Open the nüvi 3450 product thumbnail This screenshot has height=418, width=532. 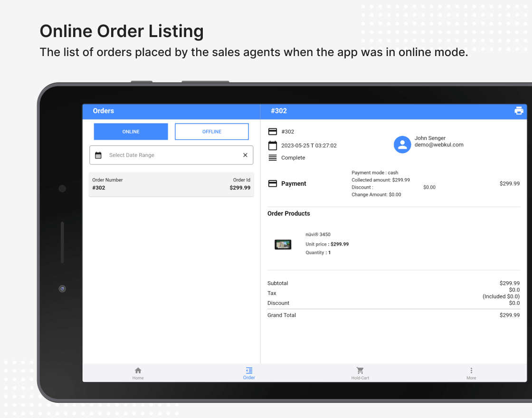pos(283,244)
